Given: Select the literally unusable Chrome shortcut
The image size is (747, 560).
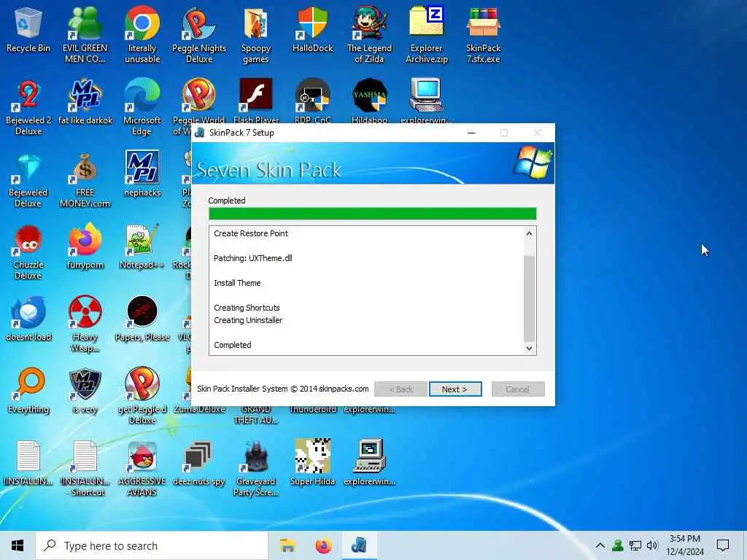Looking at the screenshot, I should (x=142, y=36).
